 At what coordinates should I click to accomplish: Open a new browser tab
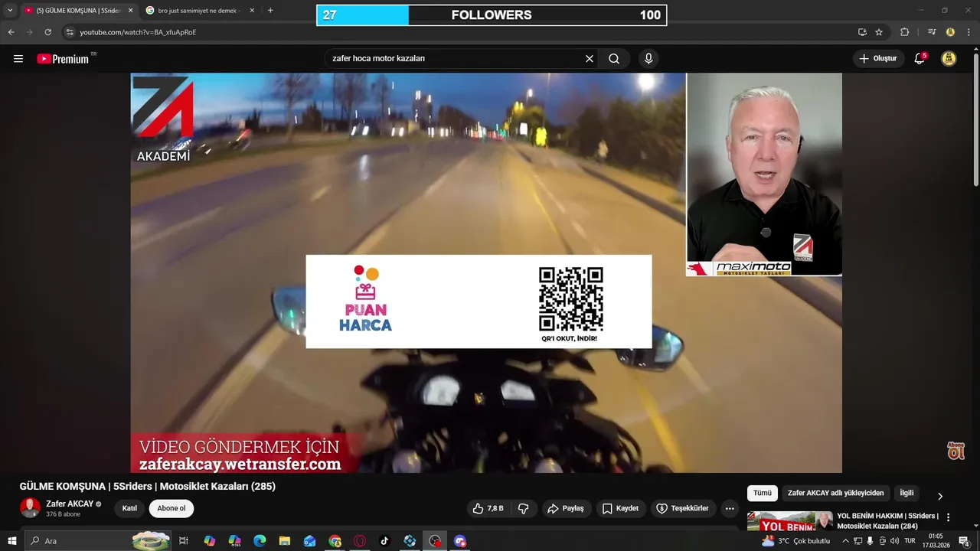point(270,11)
